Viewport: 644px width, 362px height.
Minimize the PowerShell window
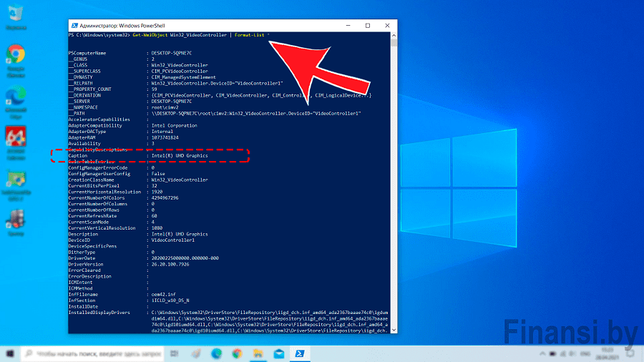348,26
